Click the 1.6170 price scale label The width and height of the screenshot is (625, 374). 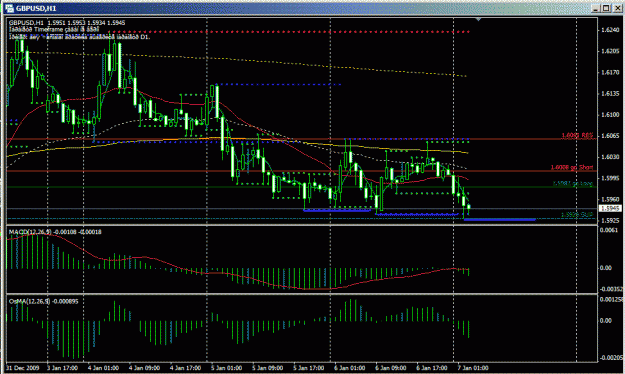coord(610,72)
